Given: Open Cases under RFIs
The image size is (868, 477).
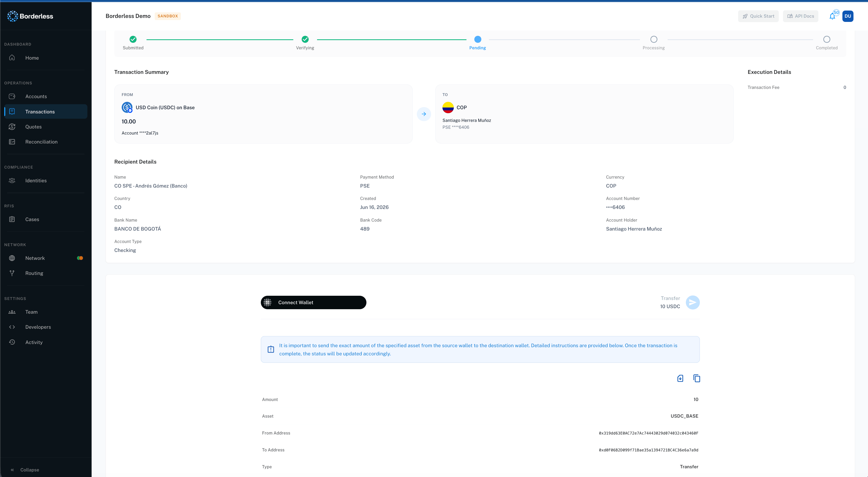Looking at the screenshot, I should (45, 219).
